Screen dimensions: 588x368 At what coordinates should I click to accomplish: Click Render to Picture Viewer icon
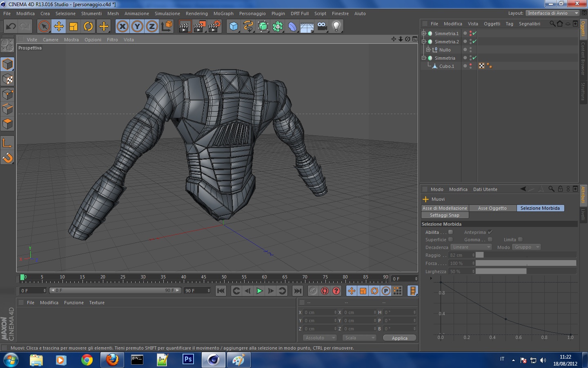(200, 27)
